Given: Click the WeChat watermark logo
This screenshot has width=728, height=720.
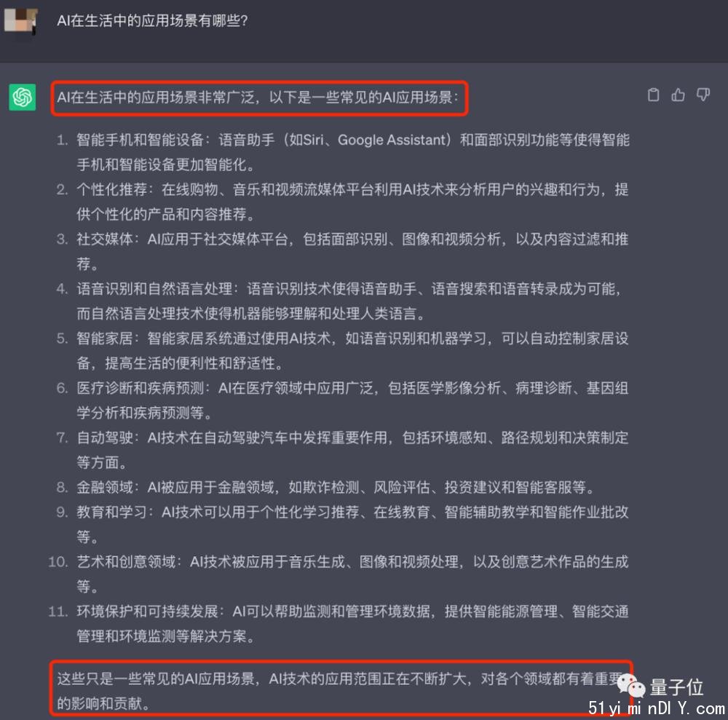Looking at the screenshot, I should 631,686.
